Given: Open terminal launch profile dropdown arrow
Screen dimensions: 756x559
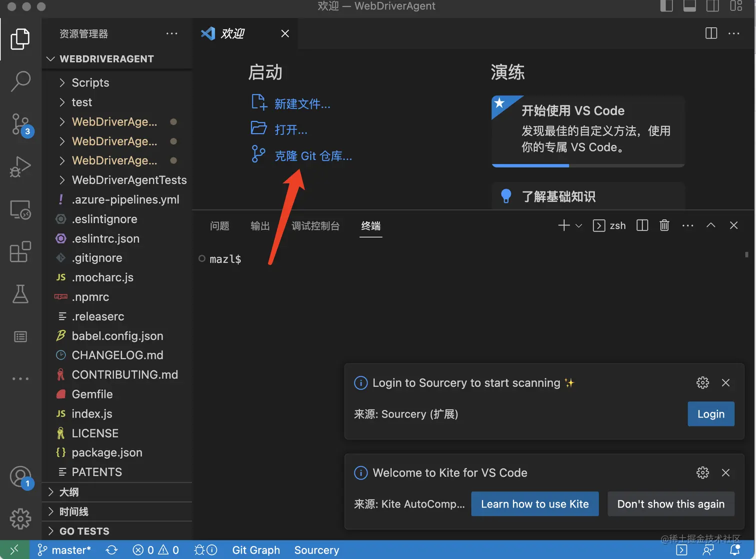Looking at the screenshot, I should pyautogui.click(x=578, y=225).
